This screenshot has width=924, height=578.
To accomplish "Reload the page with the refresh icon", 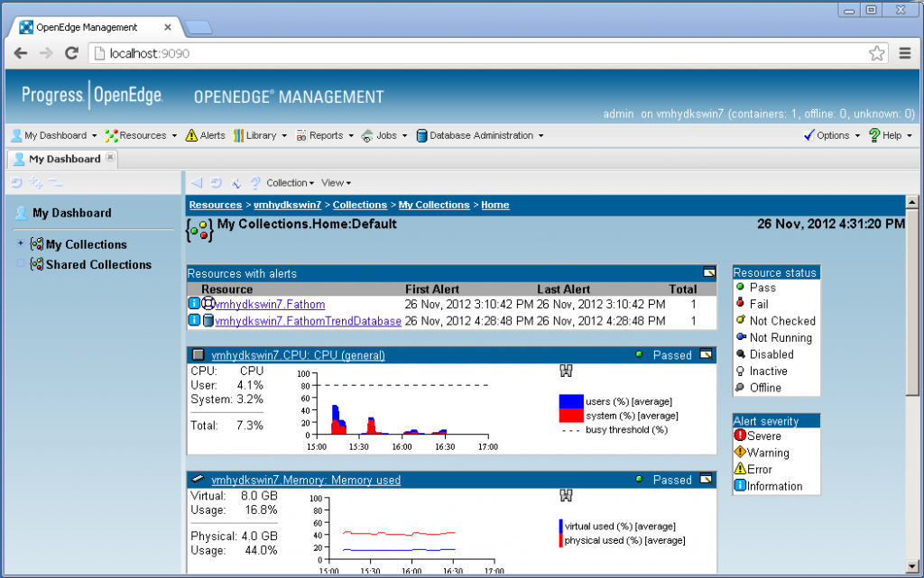I will 72,53.
